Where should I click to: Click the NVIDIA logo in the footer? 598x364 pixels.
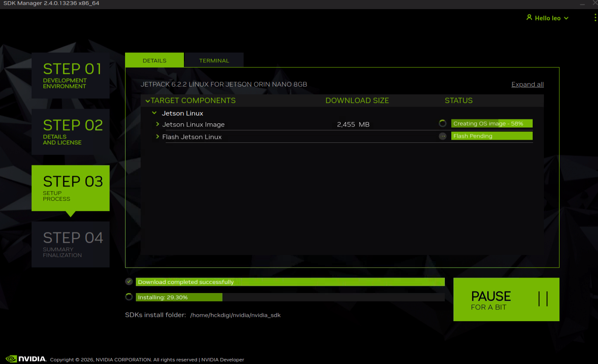pyautogui.click(x=26, y=359)
